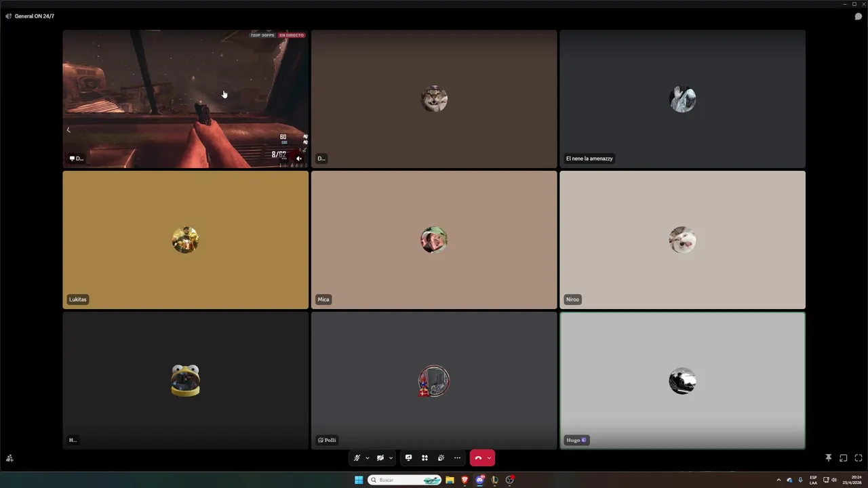
Task: Open OneDrive tray icon
Action: coord(789,480)
